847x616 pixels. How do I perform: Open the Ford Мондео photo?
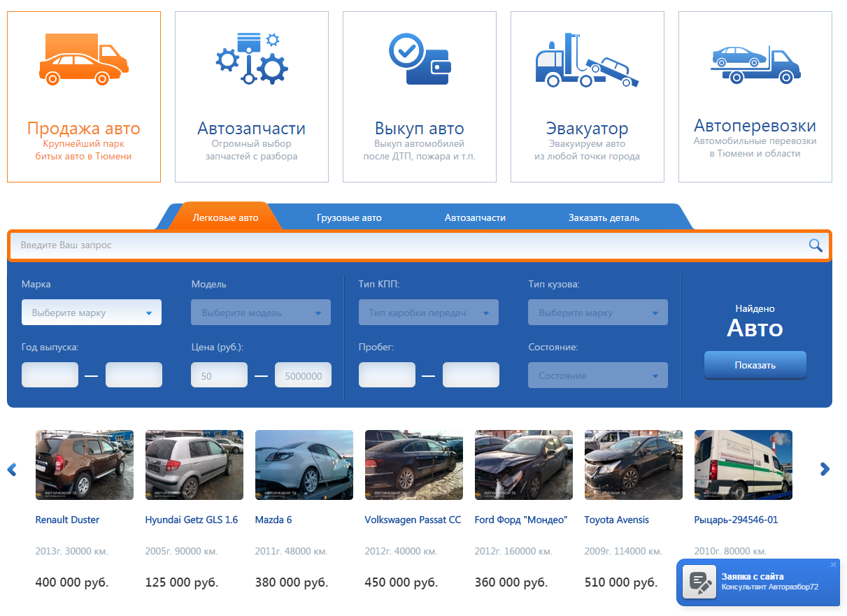click(x=524, y=465)
